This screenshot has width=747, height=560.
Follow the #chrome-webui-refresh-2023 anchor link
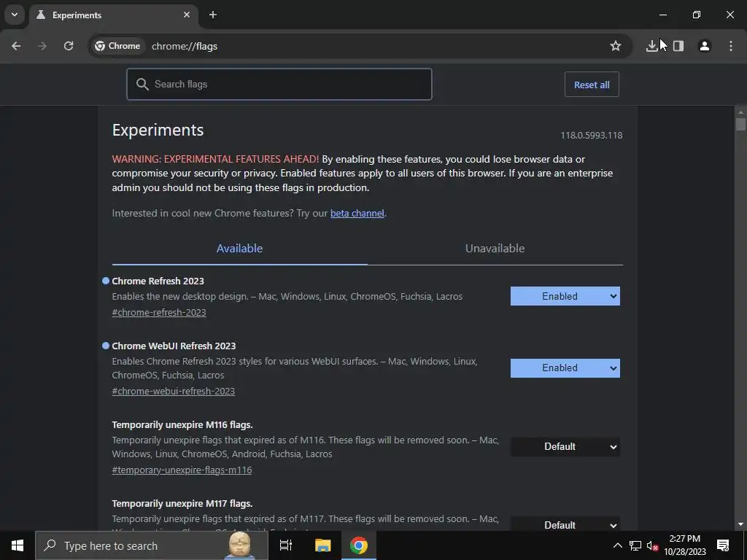[174, 391]
